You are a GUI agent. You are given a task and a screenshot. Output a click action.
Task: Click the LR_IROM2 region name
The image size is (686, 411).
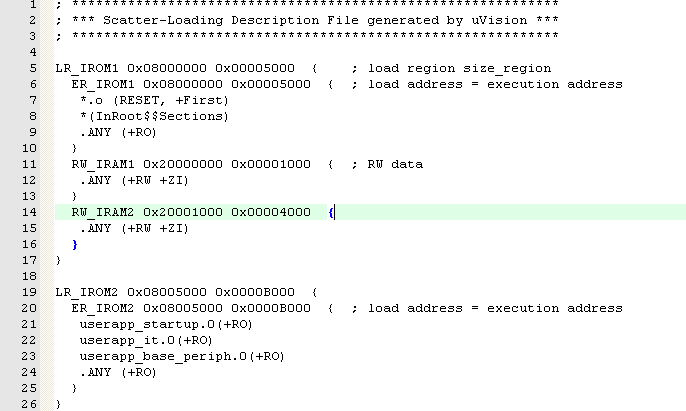pyautogui.click(x=87, y=292)
